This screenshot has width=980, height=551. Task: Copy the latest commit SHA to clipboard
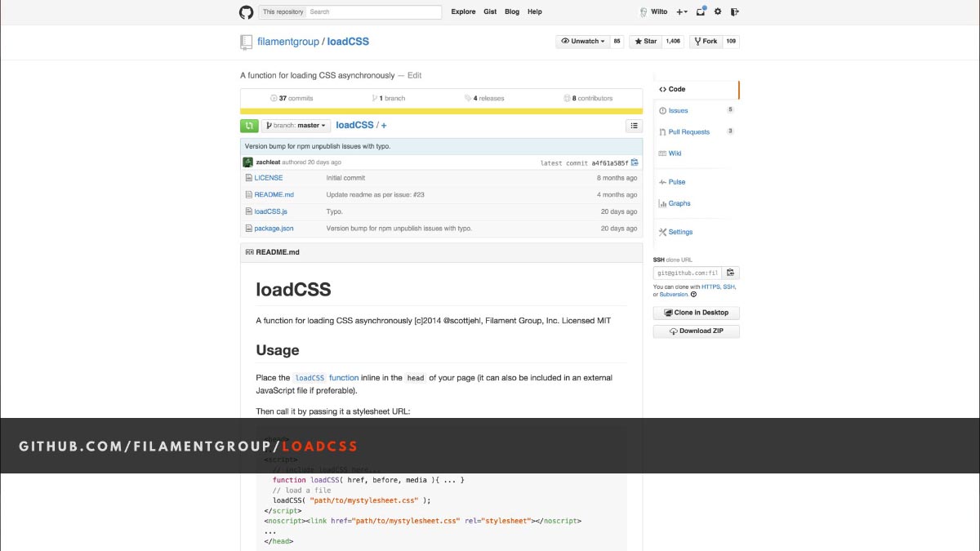(635, 162)
